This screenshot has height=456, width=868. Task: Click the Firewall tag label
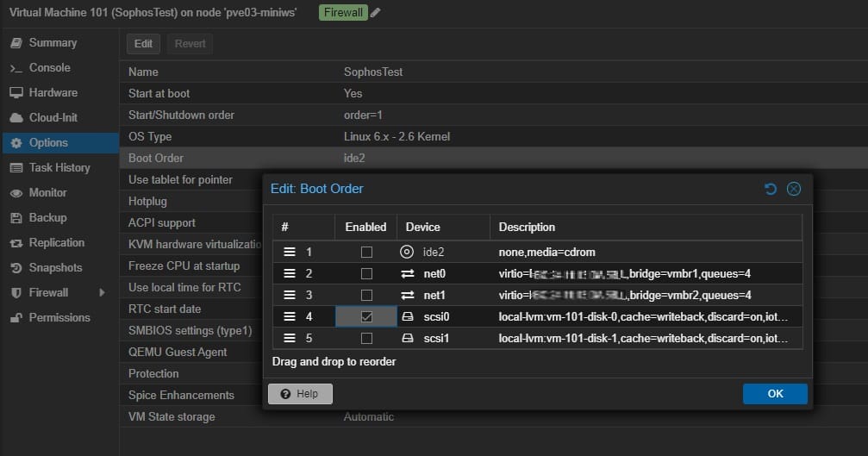343,12
